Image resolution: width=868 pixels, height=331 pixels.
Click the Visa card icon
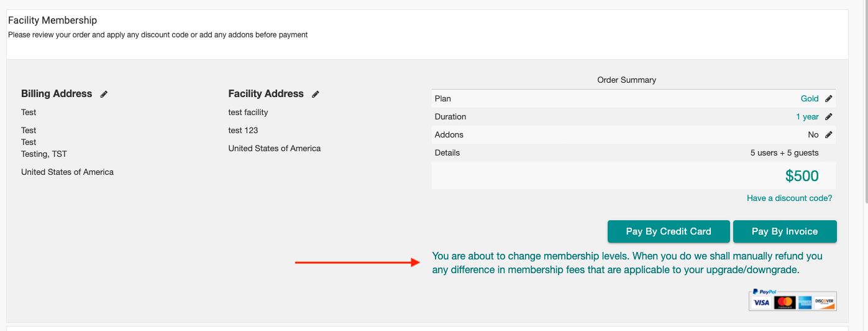(761, 303)
